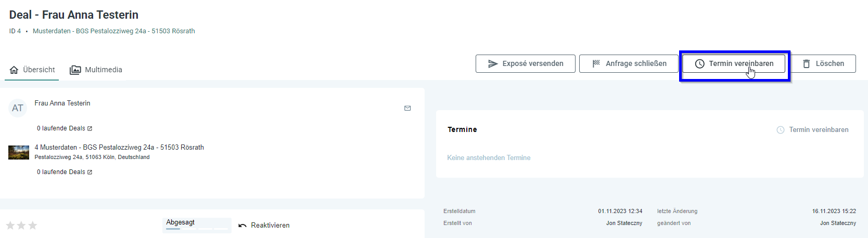Click the image icon on Multimedia tab
The image size is (868, 238).
[x=75, y=70]
